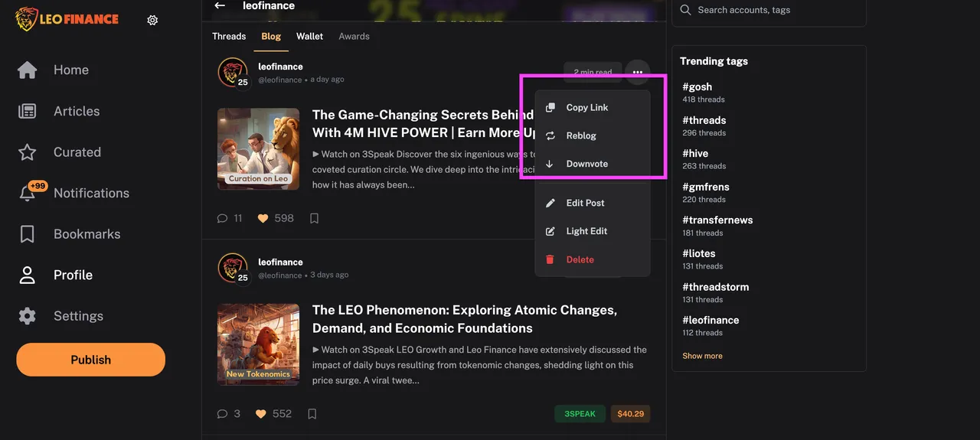Open the #threads trending tag
This screenshot has width=980, height=440.
[704, 120]
